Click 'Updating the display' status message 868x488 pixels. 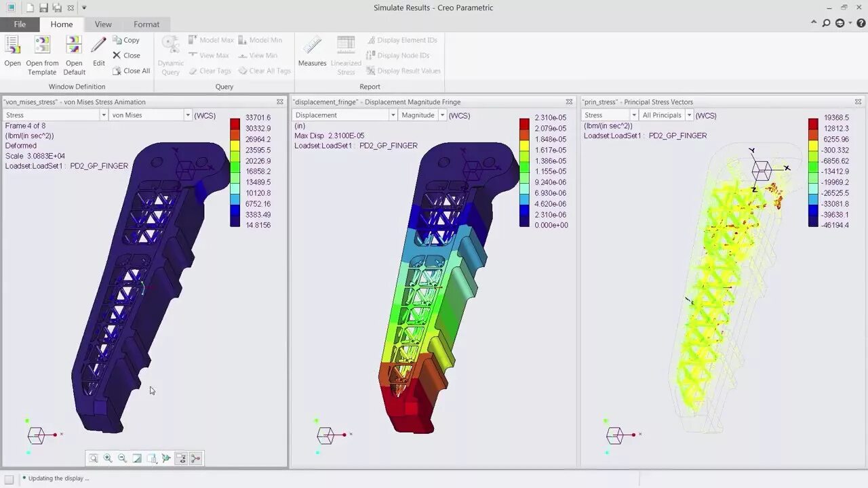tap(58, 478)
